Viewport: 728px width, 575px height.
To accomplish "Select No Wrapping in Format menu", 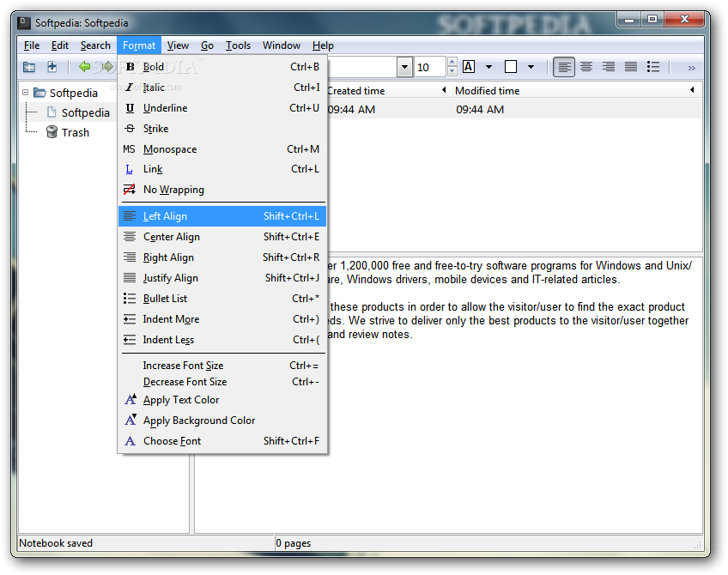I will tap(222, 190).
